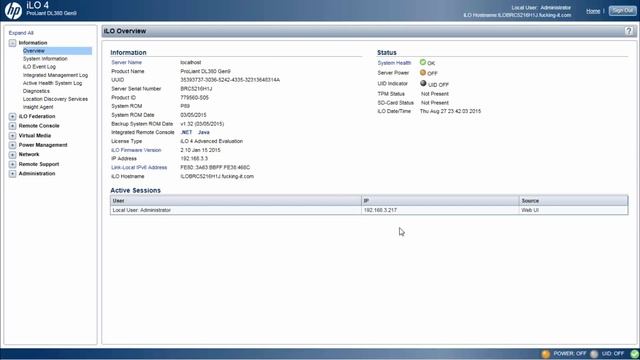Click the Virtual Media label
The height and width of the screenshot is (360, 640).
coord(35,136)
